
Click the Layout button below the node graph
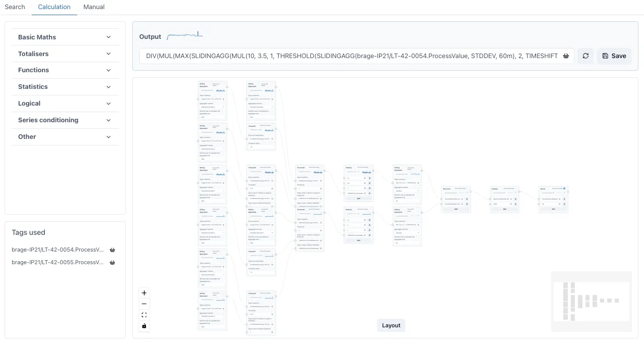coord(391,325)
